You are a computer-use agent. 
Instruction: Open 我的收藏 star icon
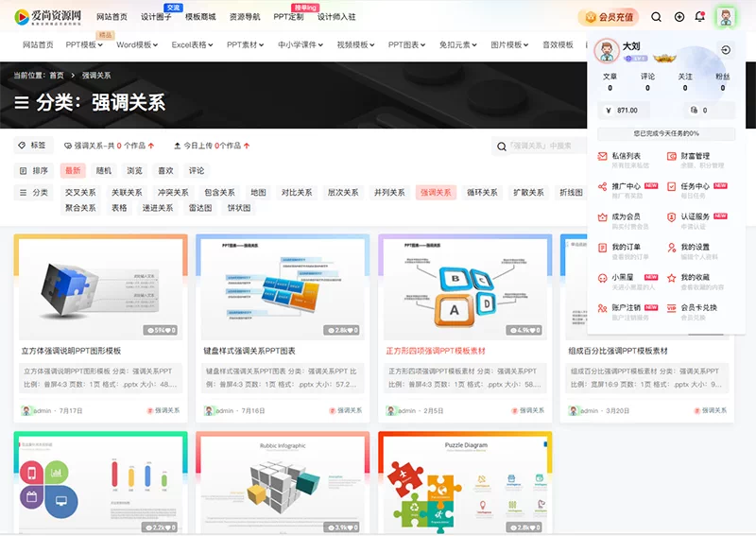point(671,278)
